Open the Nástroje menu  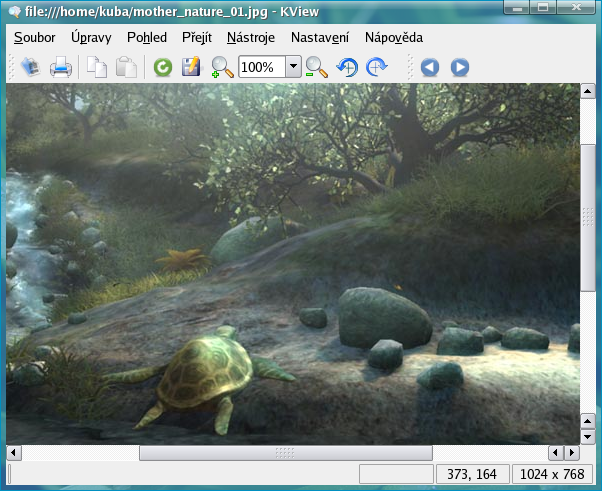(251, 38)
